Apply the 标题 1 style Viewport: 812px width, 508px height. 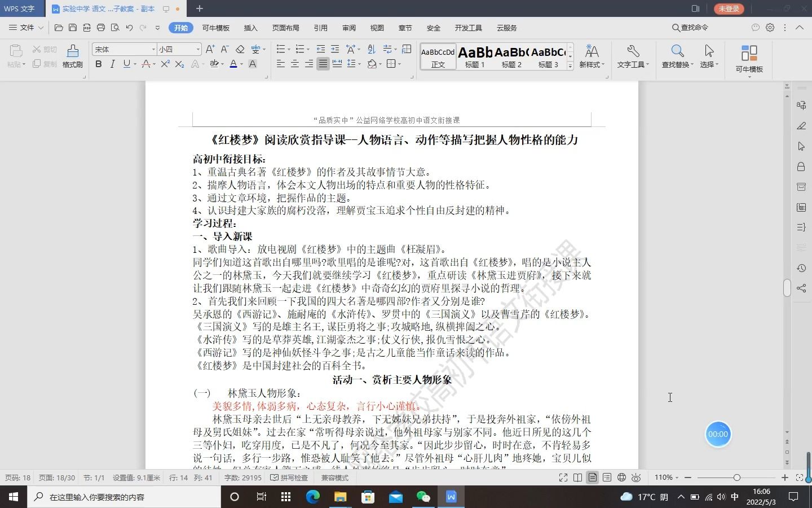(475, 57)
